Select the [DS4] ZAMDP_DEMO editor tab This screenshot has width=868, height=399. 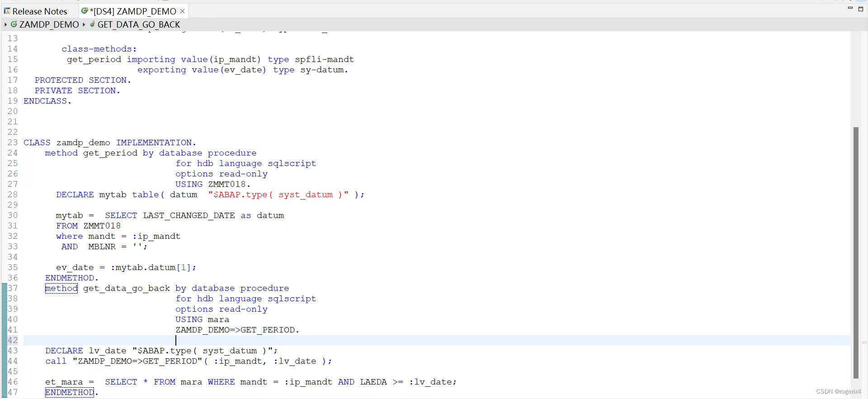click(133, 11)
